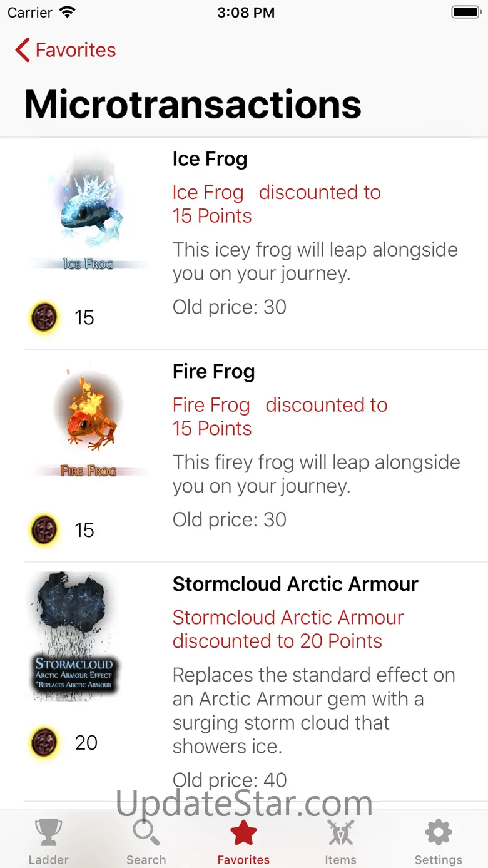This screenshot has width=488, height=868.
Task: Tap Ice Frog discounted to 15 Points
Action: coord(277,204)
